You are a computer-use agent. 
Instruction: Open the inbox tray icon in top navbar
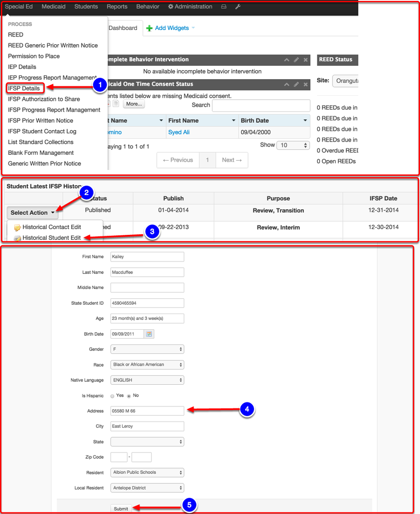click(224, 6)
